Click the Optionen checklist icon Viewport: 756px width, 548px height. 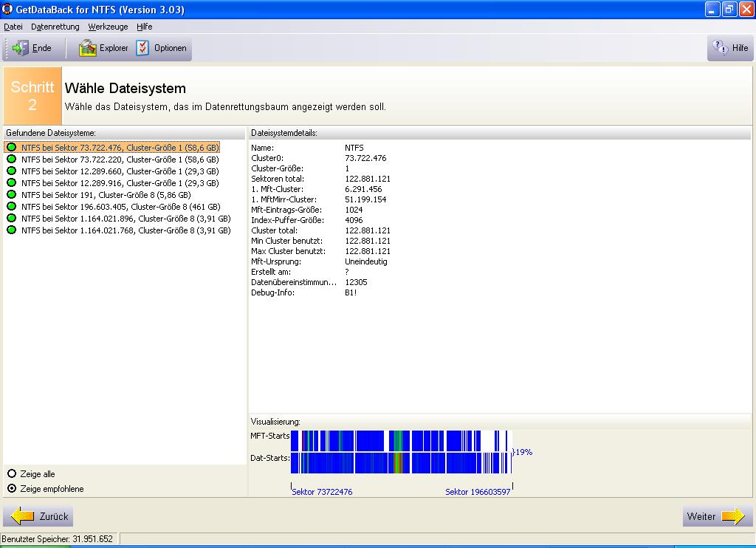(x=142, y=48)
